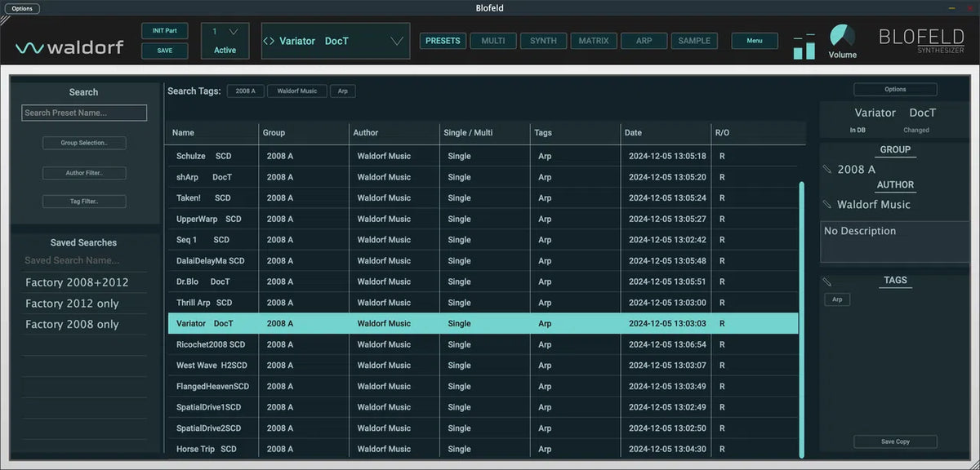Toggle the 2008 A search tag chip
Image resolution: width=980 pixels, height=470 pixels.
click(246, 91)
